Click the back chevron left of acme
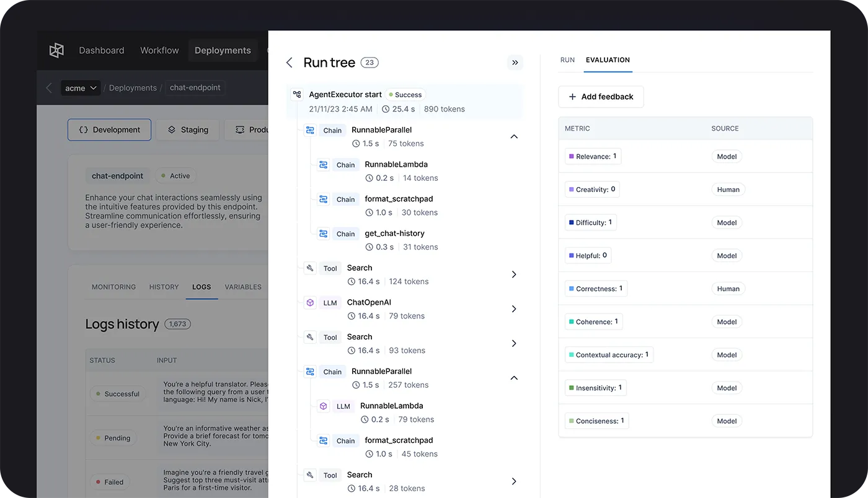Viewport: 868px width, 498px height. [49, 88]
